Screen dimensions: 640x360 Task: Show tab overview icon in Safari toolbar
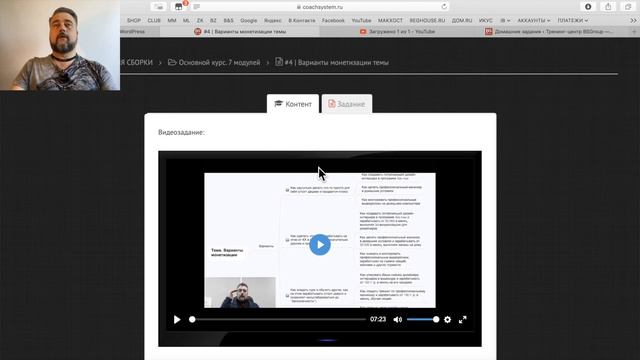[x=628, y=7]
